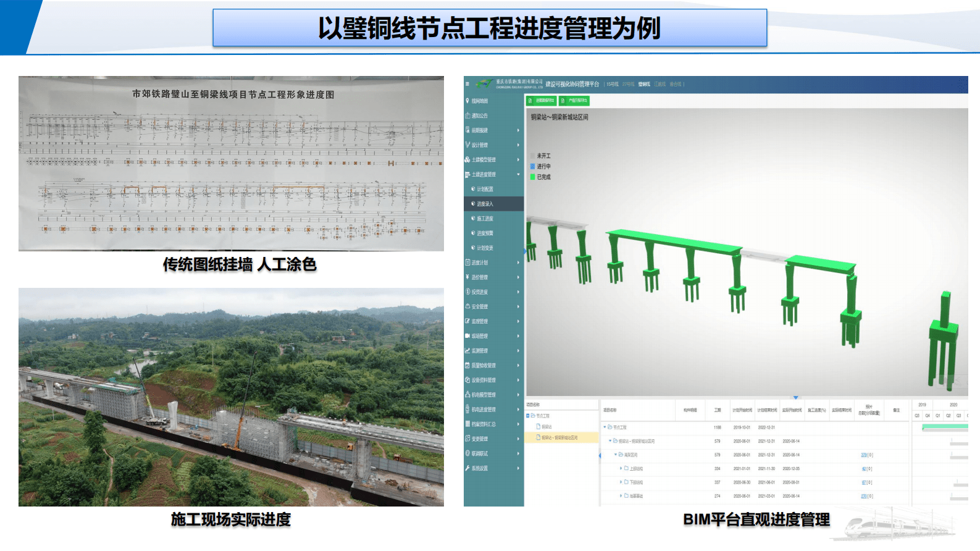This screenshot has height=551, width=980.
Task: Expand 地基基础 row in the table
Action: coord(621,496)
